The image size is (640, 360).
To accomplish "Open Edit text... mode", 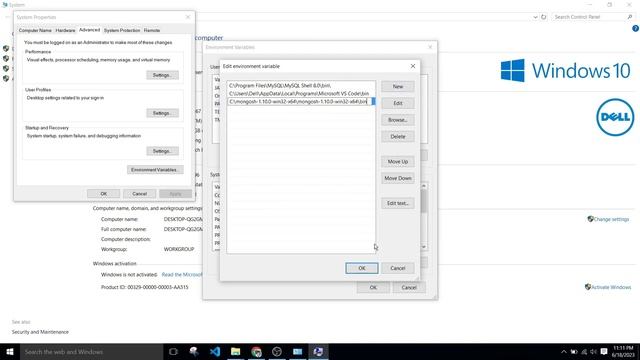I will coord(398,203).
